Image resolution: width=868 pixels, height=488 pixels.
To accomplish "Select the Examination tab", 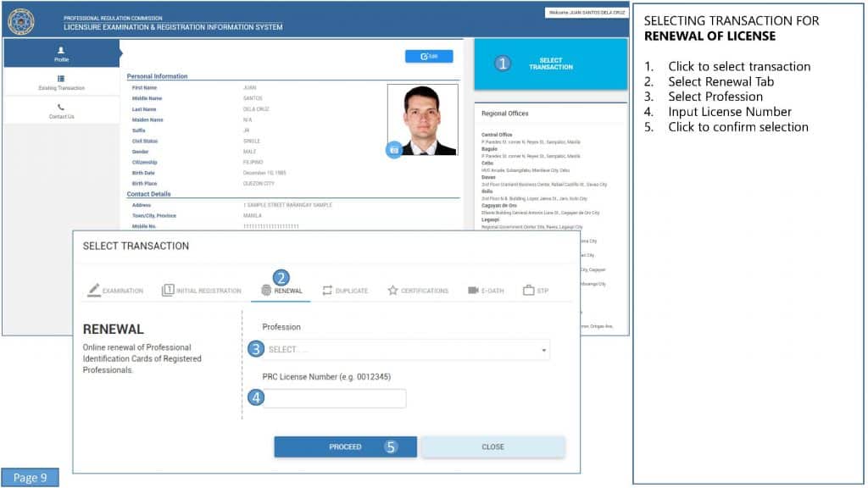I will tap(115, 291).
